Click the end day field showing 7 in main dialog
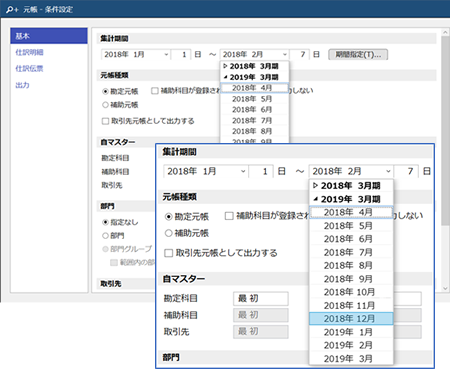This screenshot has width=450, height=370. coord(299,54)
